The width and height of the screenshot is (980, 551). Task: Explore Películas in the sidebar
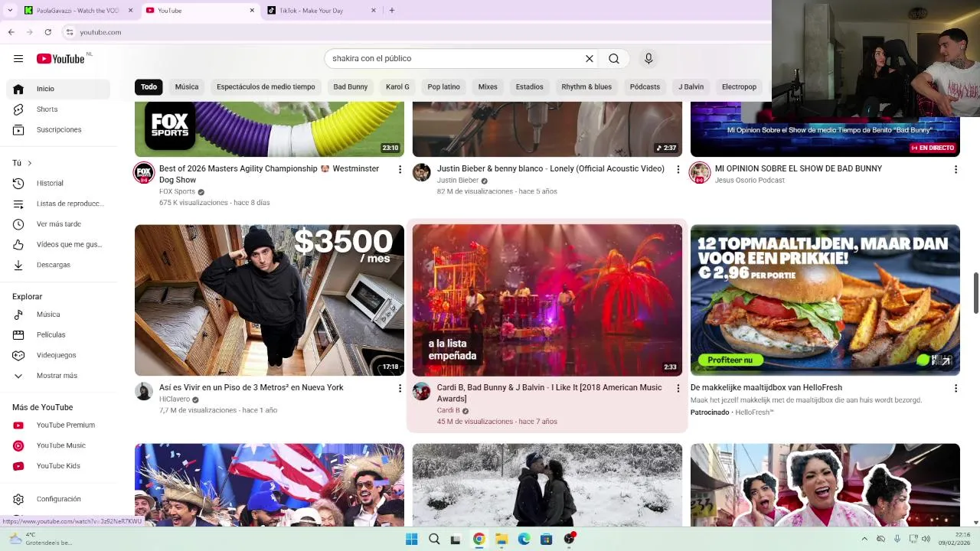[58, 334]
